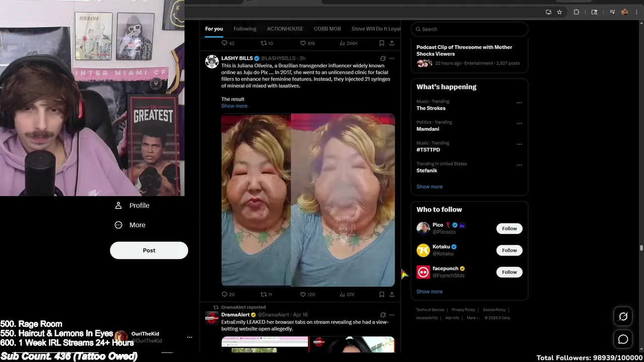
Task: Click the views icon showing 246K
Action: click(342, 43)
